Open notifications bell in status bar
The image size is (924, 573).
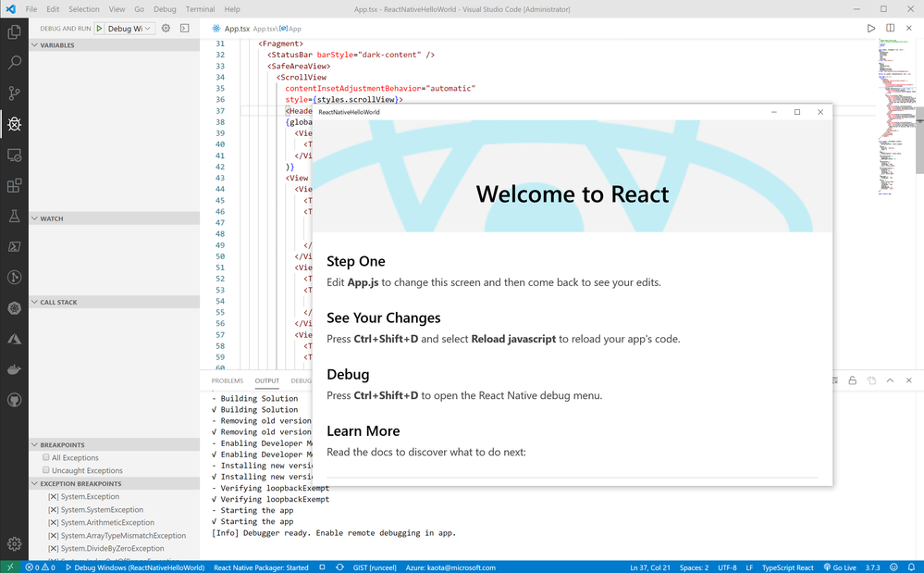point(911,567)
